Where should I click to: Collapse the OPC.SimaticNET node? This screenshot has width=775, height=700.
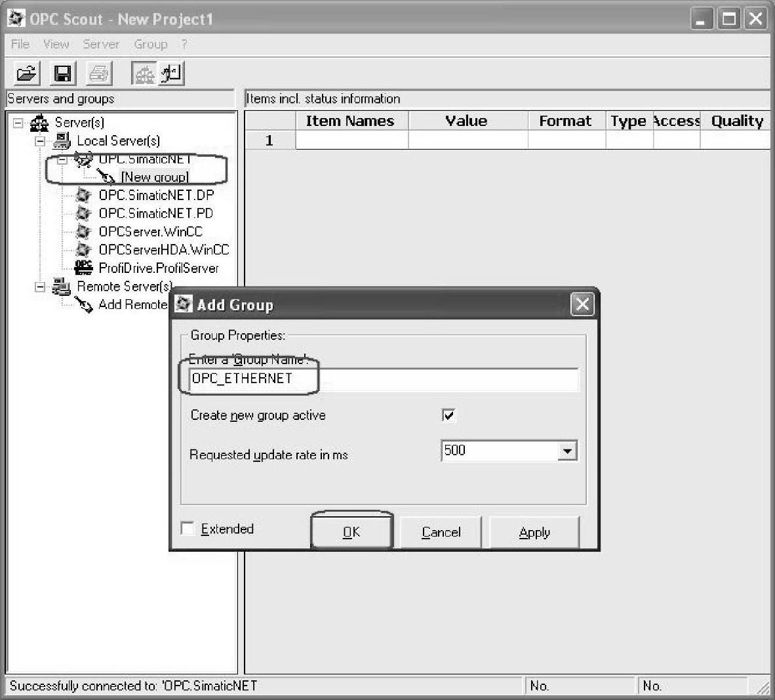pos(62,159)
